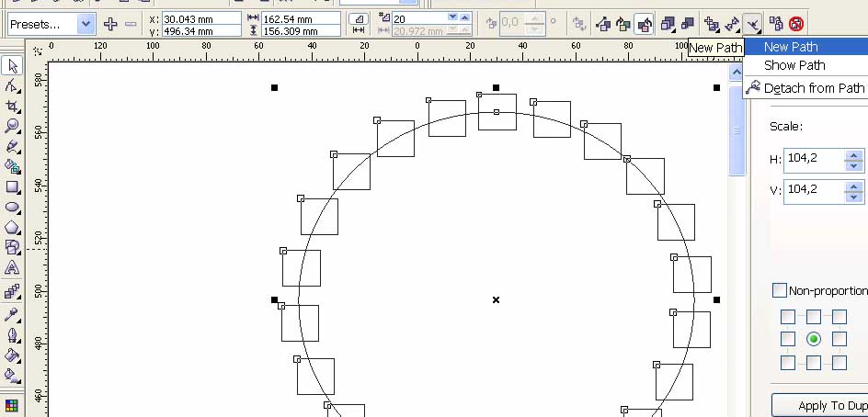Select the Freehand curve tool
868x417 pixels.
12,147
